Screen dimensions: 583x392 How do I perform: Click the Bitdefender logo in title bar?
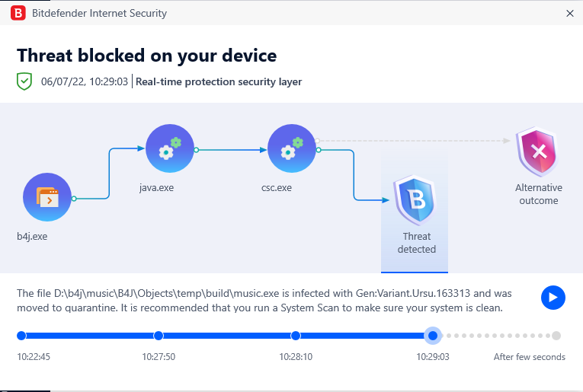[x=18, y=13]
